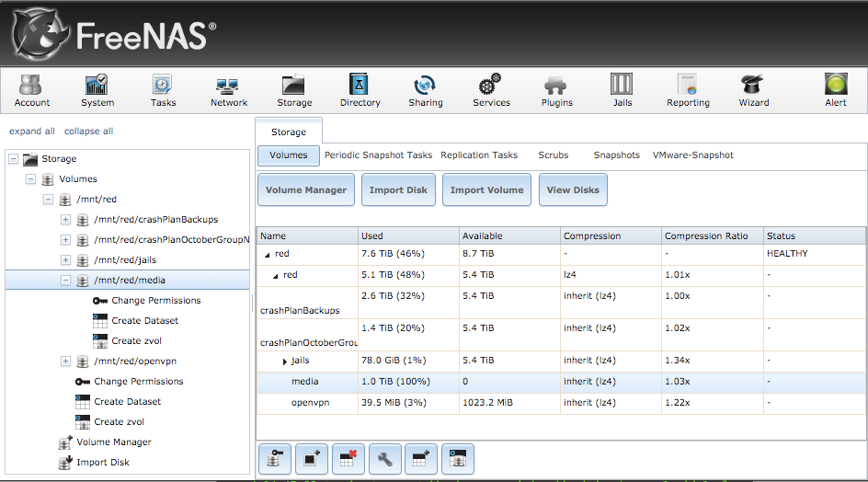868x482 pixels.
Task: Click Create Dataset below /mnt/red/openvpn
Action: (127, 402)
